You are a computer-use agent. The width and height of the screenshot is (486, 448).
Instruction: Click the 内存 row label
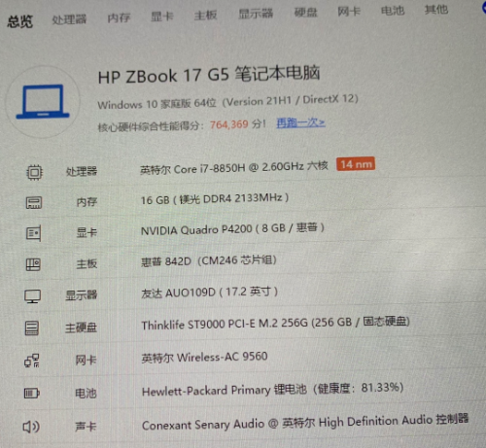(x=87, y=202)
